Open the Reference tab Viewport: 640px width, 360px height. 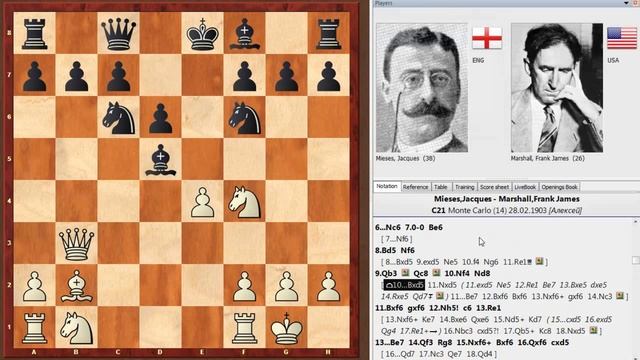point(416,187)
